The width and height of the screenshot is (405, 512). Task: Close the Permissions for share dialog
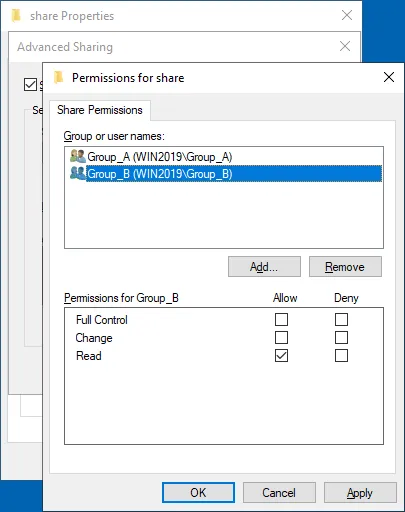(x=389, y=77)
